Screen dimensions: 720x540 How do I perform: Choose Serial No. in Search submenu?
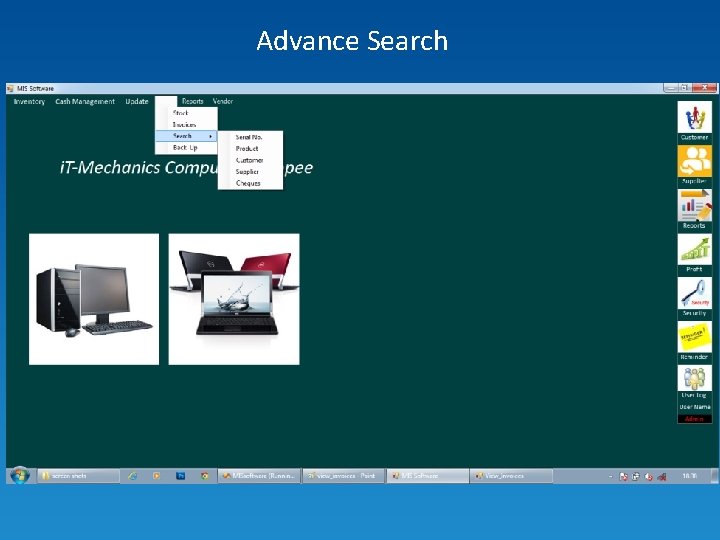(x=250, y=137)
